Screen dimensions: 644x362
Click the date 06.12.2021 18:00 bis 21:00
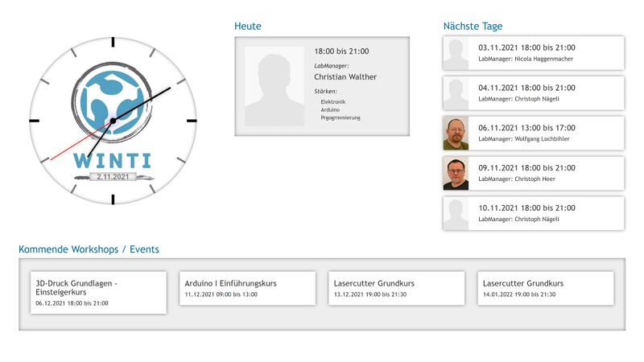pyautogui.click(x=72, y=303)
